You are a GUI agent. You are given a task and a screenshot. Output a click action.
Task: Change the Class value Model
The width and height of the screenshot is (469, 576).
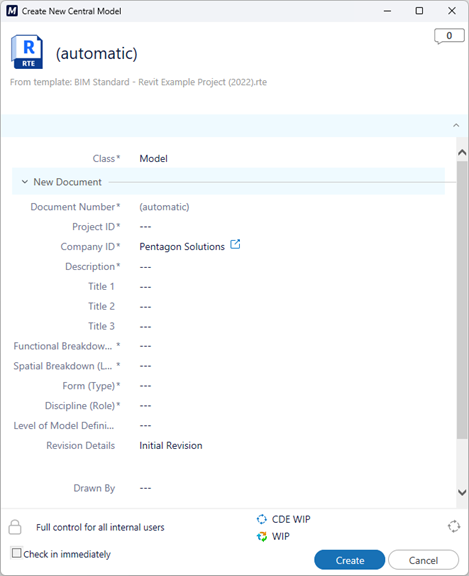(x=154, y=159)
